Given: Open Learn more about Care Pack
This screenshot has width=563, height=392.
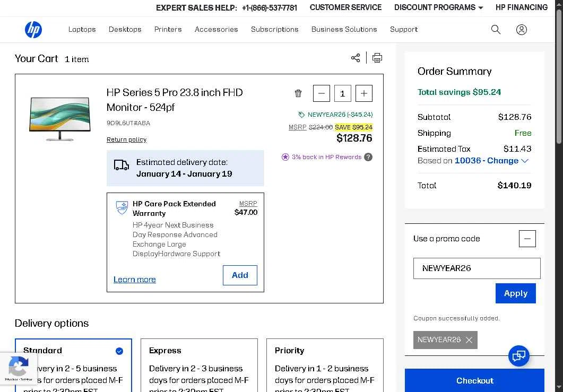Looking at the screenshot, I should (135, 280).
